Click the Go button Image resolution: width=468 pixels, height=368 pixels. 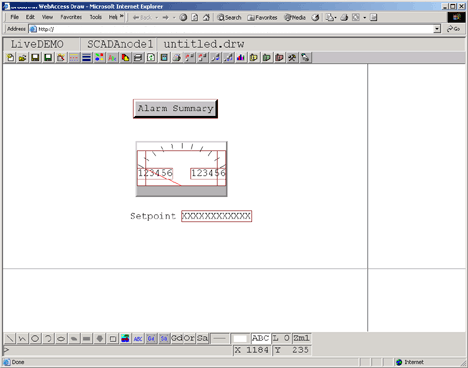click(x=453, y=29)
